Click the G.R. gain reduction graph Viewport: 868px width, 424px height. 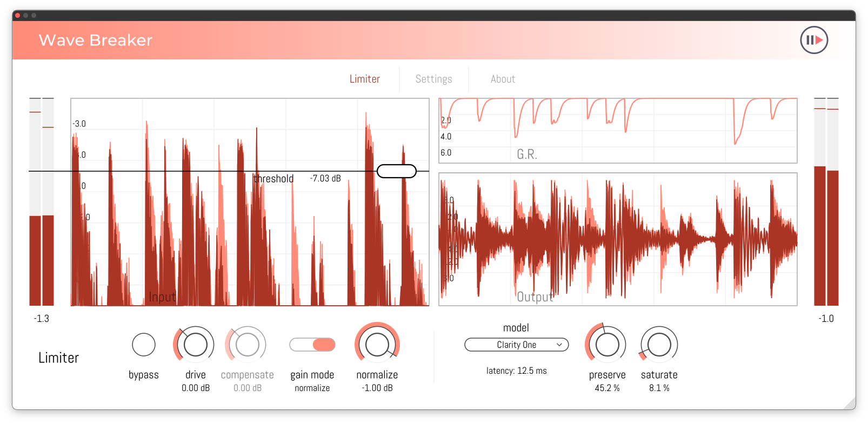pyautogui.click(x=618, y=131)
